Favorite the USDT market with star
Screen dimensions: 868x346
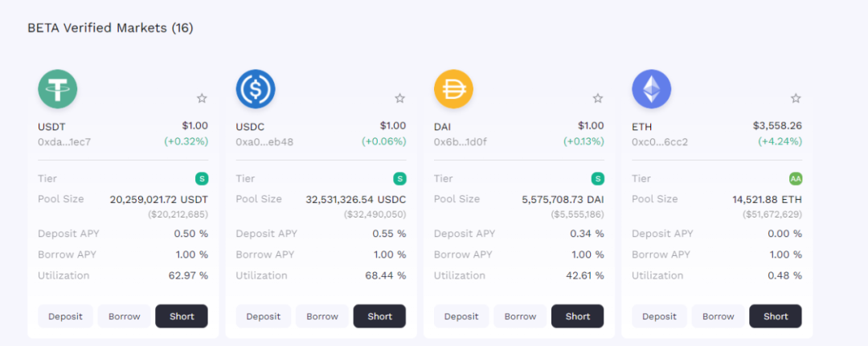(x=202, y=98)
